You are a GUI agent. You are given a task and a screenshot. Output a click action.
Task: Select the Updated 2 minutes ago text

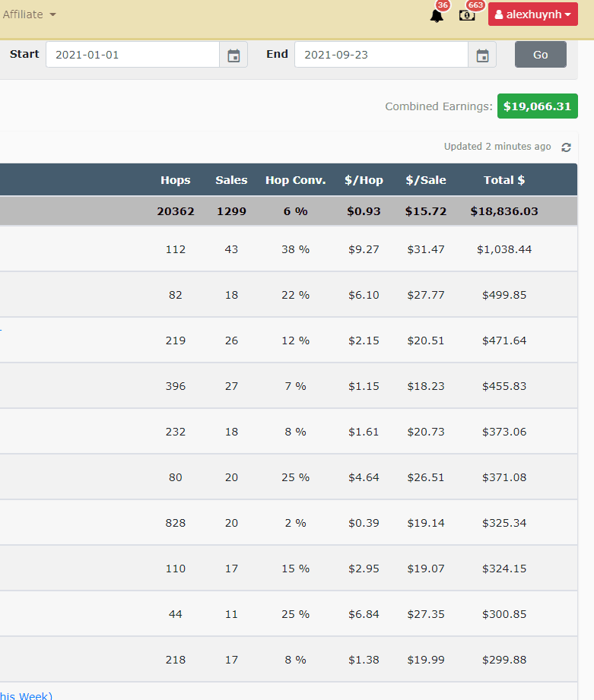pyautogui.click(x=497, y=147)
